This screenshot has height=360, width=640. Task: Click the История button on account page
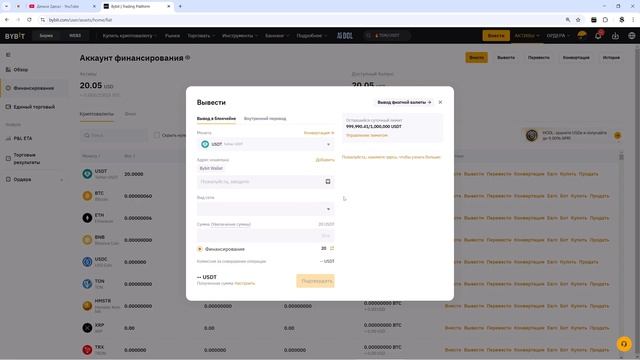[x=611, y=58]
